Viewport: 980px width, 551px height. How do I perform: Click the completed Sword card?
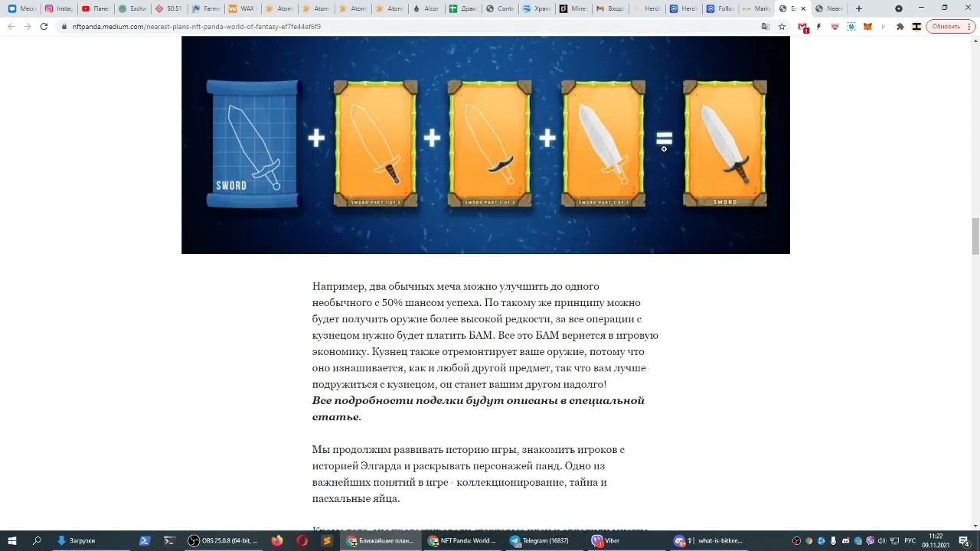725,143
